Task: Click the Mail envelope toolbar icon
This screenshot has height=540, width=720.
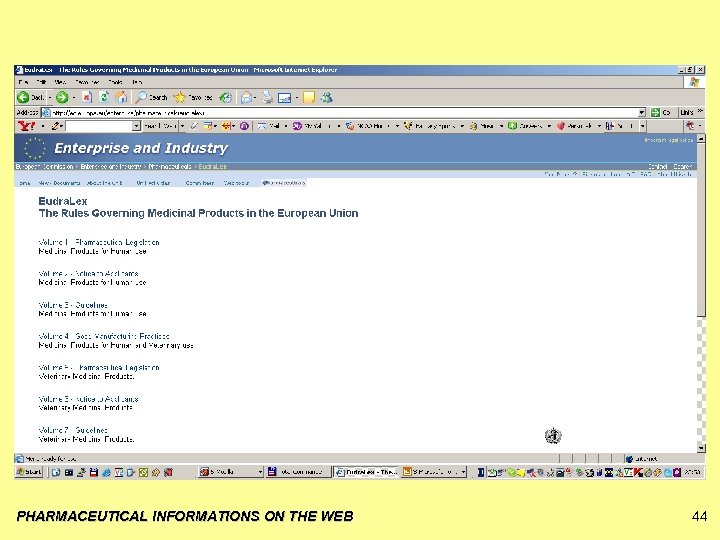Action: 247,97
